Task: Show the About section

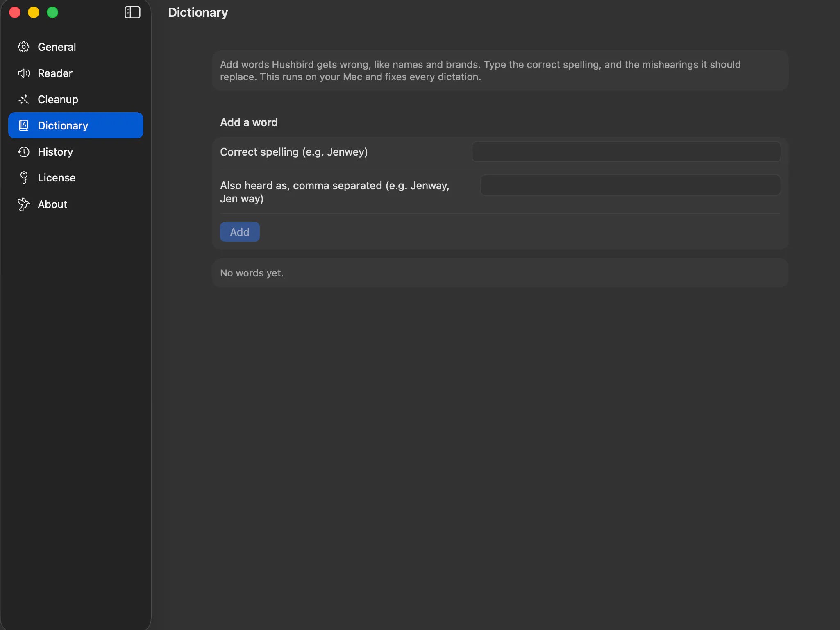Action: pos(76,204)
